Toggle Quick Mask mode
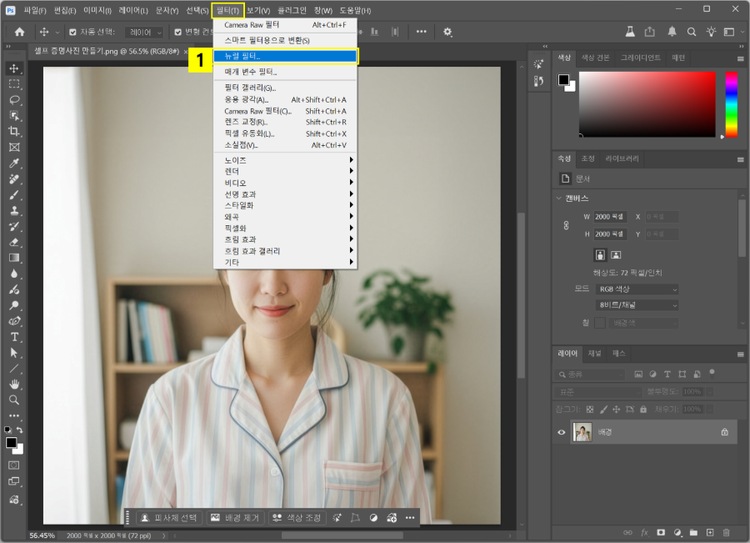Viewport: 750px width, 543px height. click(x=14, y=465)
